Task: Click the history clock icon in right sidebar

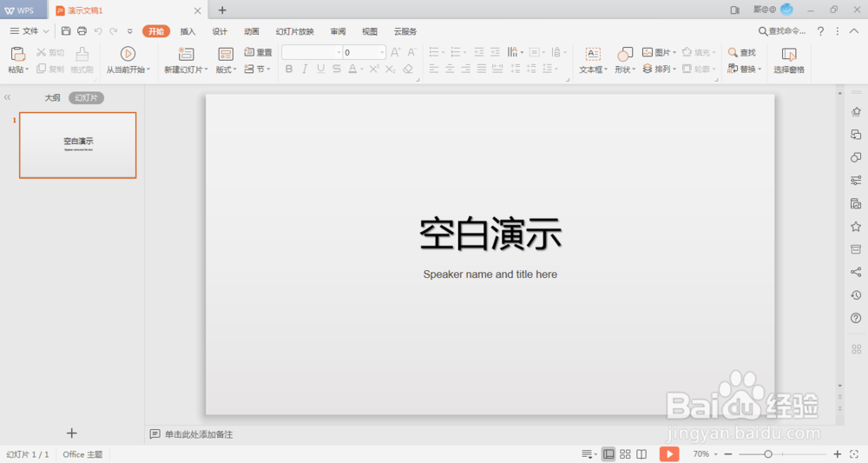Action: coord(856,294)
